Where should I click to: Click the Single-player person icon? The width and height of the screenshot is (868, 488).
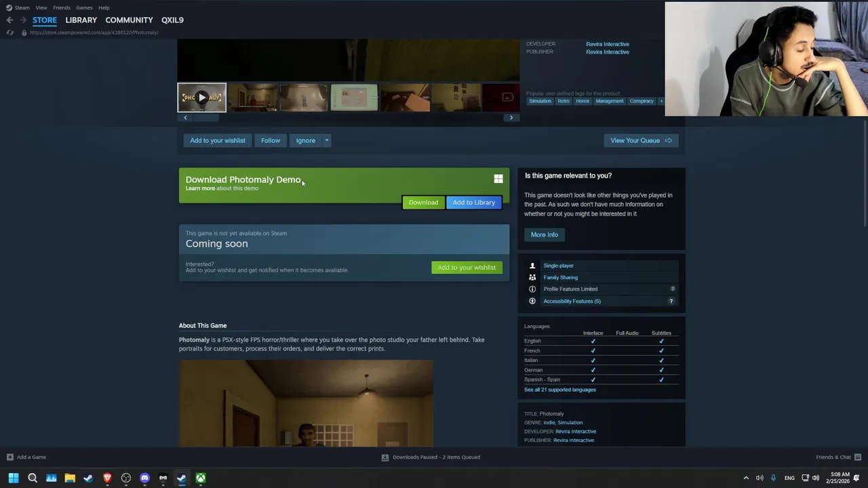(x=532, y=266)
